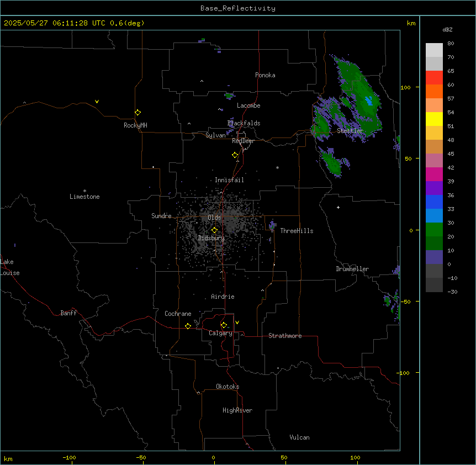Click the km unit label at bottom left

point(8,459)
